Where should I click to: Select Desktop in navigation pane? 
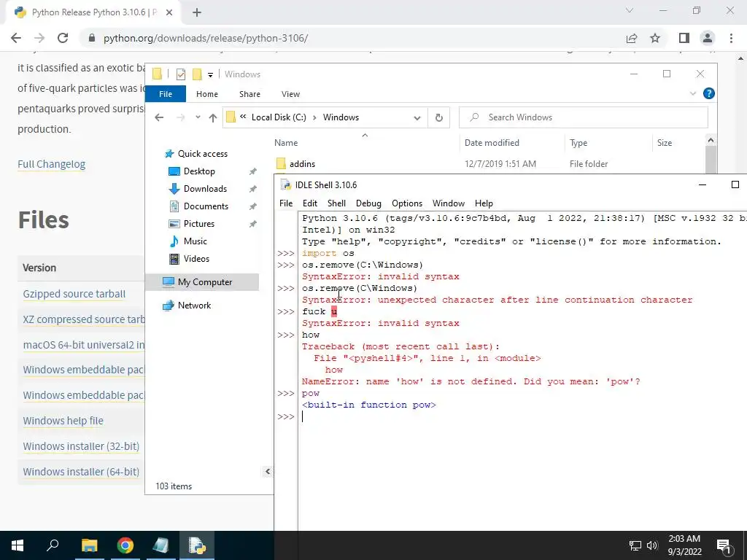[199, 171]
